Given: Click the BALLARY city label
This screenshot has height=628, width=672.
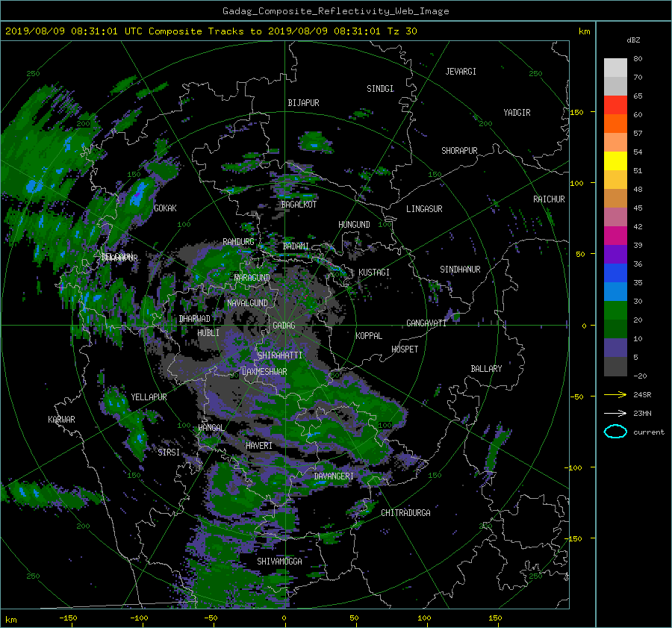Looking at the screenshot, I should click(486, 369).
